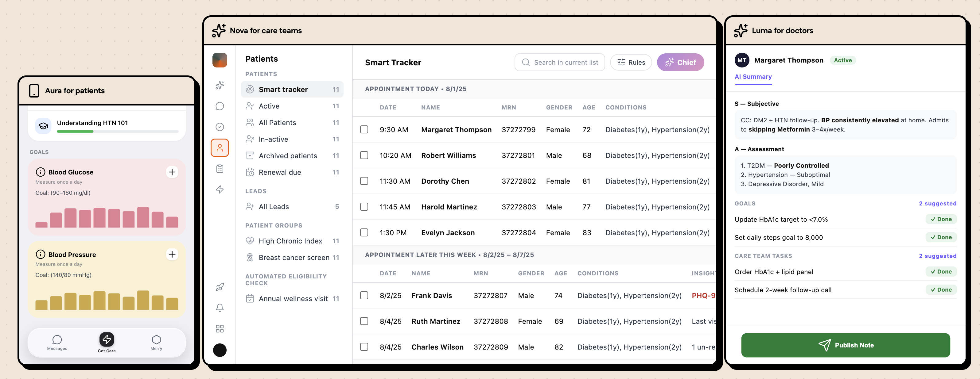Select Evelyn Jackson row checkbox
The image size is (980, 379).
[364, 233]
